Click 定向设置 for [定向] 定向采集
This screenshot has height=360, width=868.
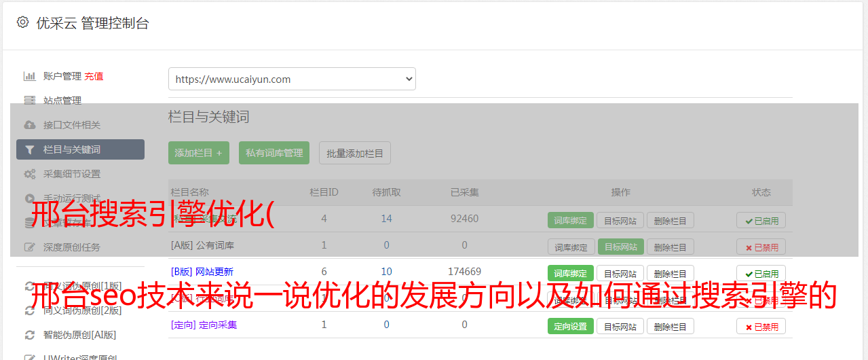coord(571,326)
